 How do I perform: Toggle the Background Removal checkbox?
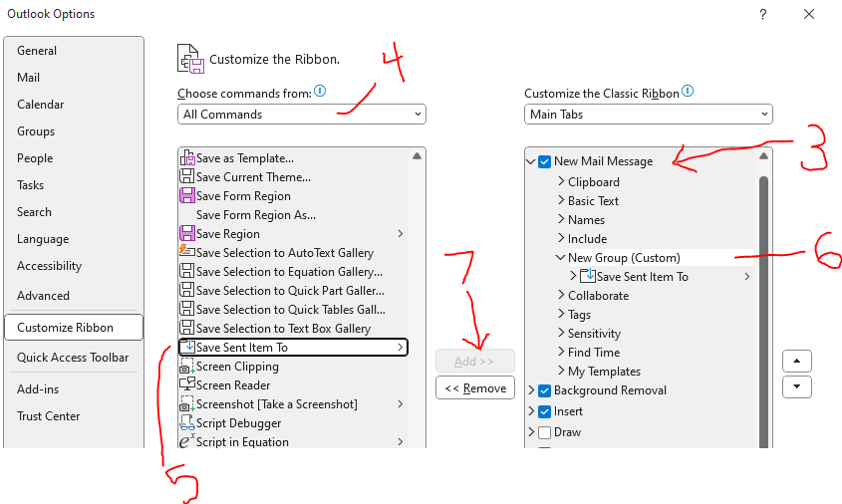pos(544,390)
